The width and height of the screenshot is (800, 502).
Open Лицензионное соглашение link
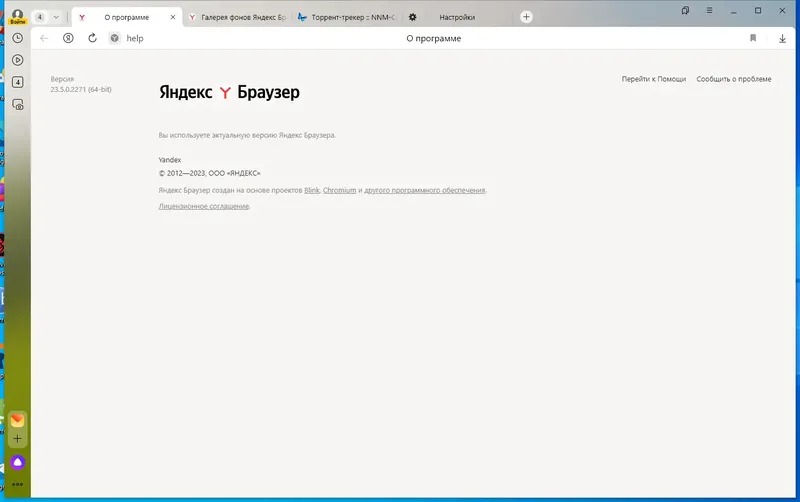point(204,206)
